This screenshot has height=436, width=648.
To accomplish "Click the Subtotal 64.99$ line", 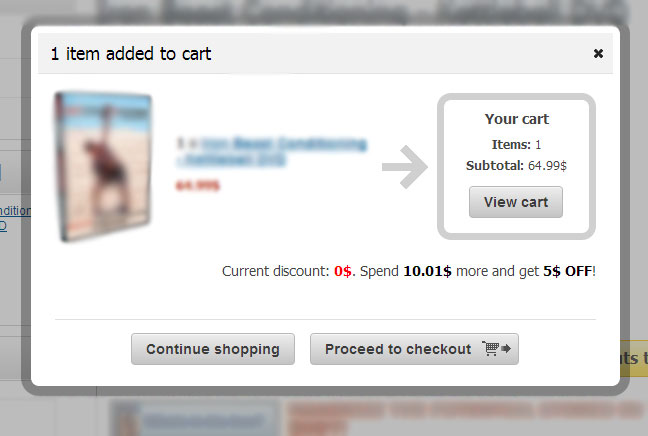I will click(x=516, y=166).
